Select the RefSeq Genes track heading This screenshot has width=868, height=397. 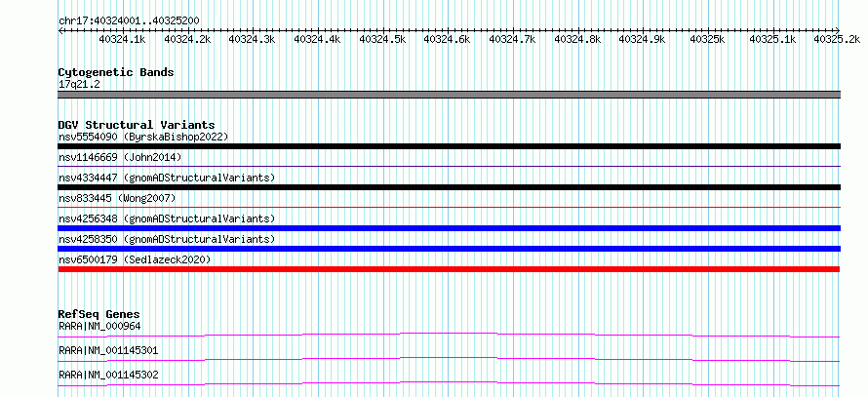tap(99, 314)
